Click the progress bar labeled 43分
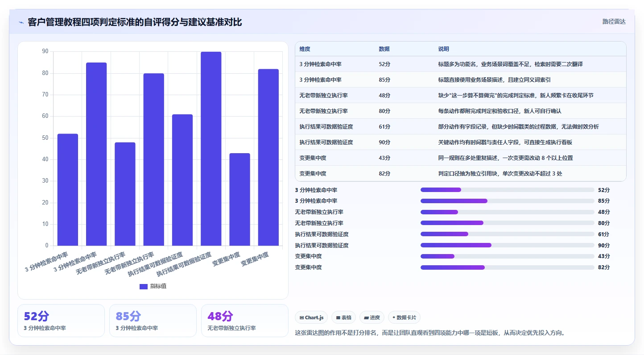This screenshot has height=355, width=644. pyautogui.click(x=508, y=256)
